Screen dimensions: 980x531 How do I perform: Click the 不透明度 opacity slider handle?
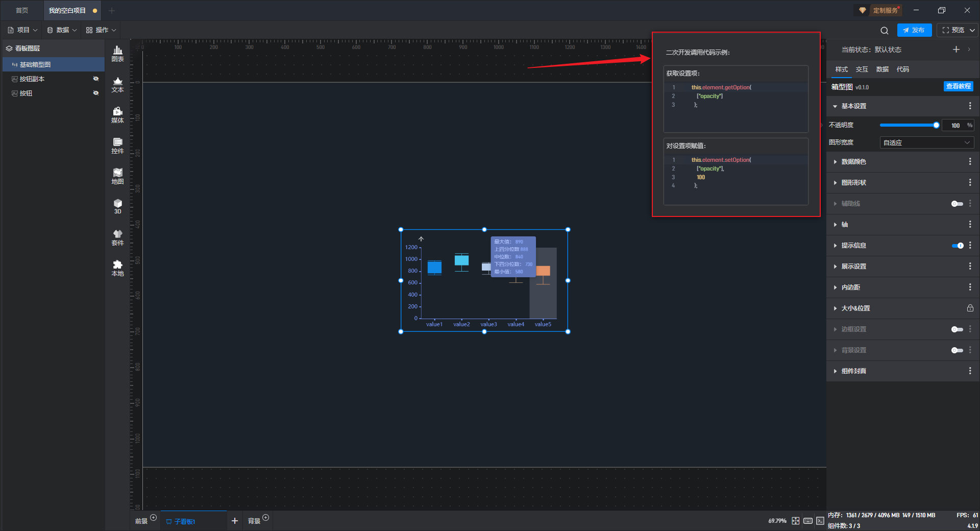(x=936, y=125)
